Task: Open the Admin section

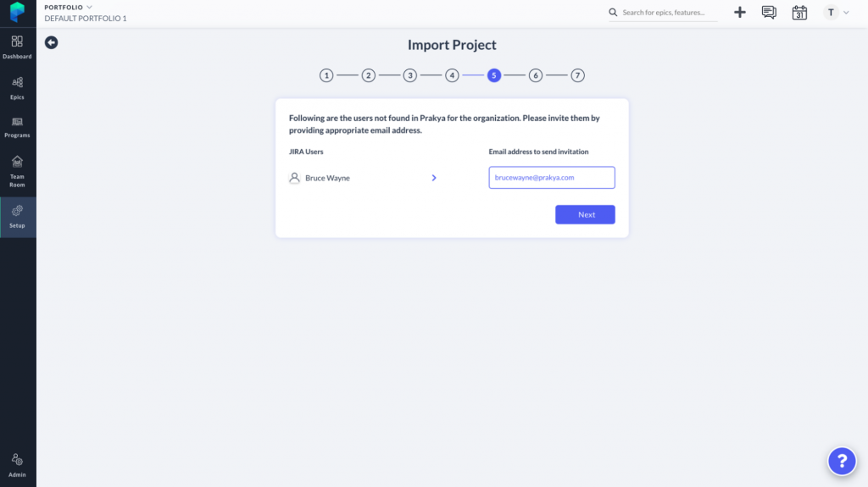Action: (18, 465)
